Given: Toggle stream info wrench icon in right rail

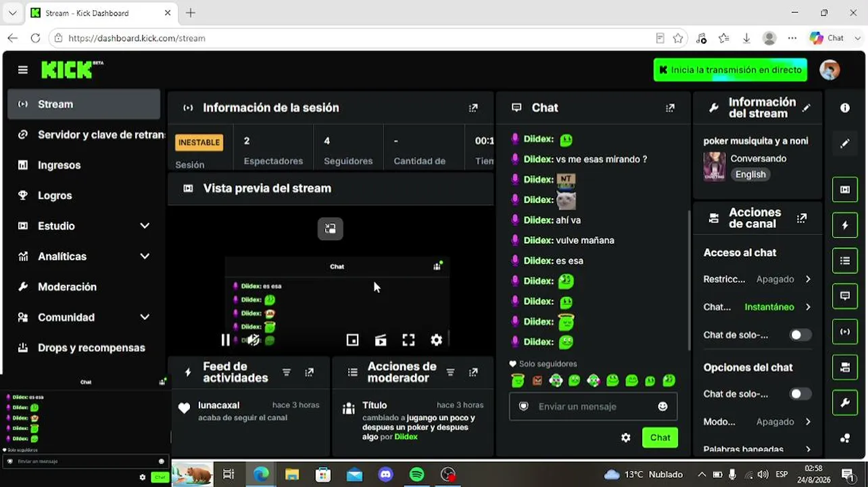Looking at the screenshot, I should coord(845,403).
